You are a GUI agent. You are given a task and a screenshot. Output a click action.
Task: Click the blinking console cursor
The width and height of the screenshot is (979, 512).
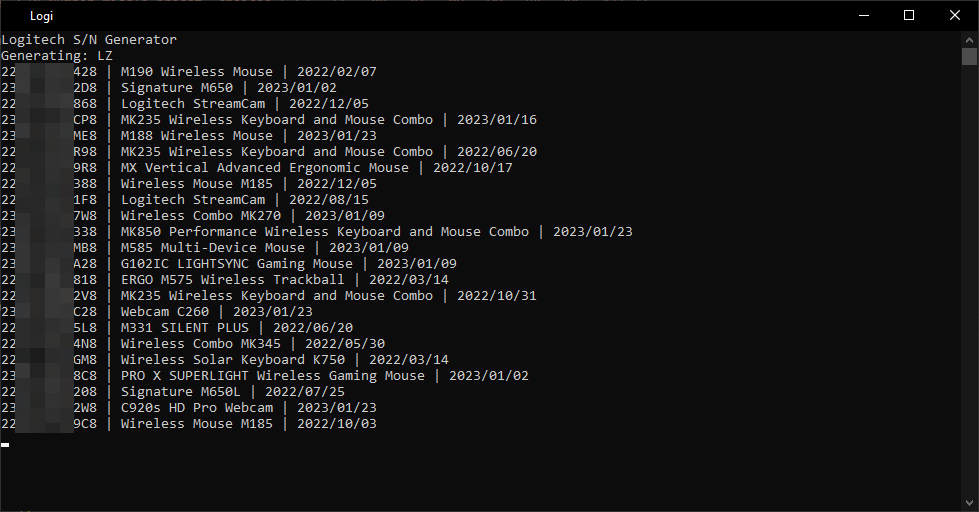pos(5,445)
